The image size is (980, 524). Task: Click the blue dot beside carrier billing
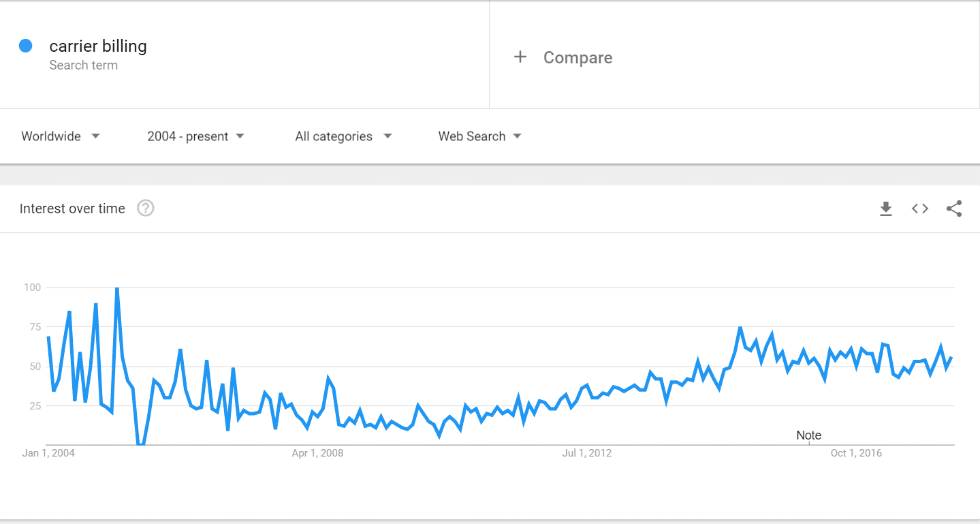pyautogui.click(x=26, y=46)
